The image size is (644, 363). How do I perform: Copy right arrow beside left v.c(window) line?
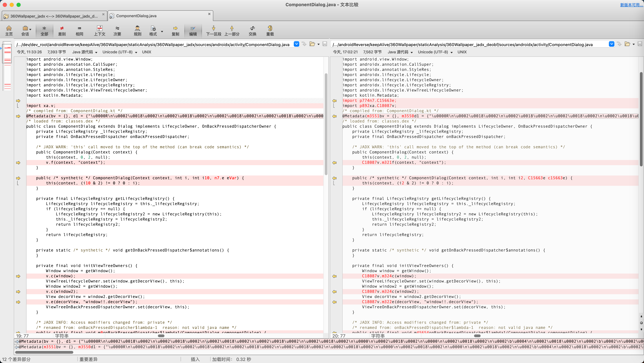(18, 276)
